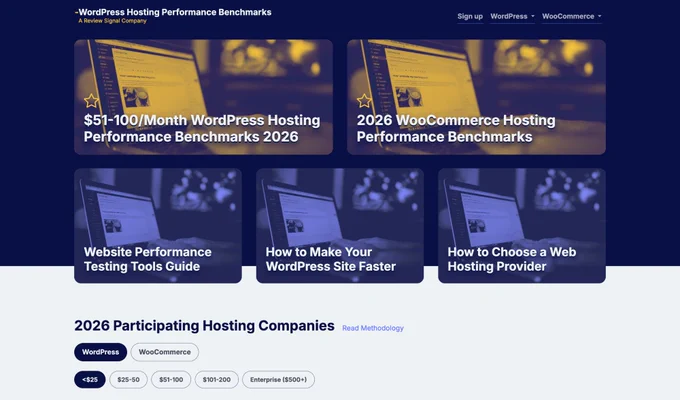This screenshot has width=680, height=400.
Task: Open the Sign up link
Action: pos(470,16)
